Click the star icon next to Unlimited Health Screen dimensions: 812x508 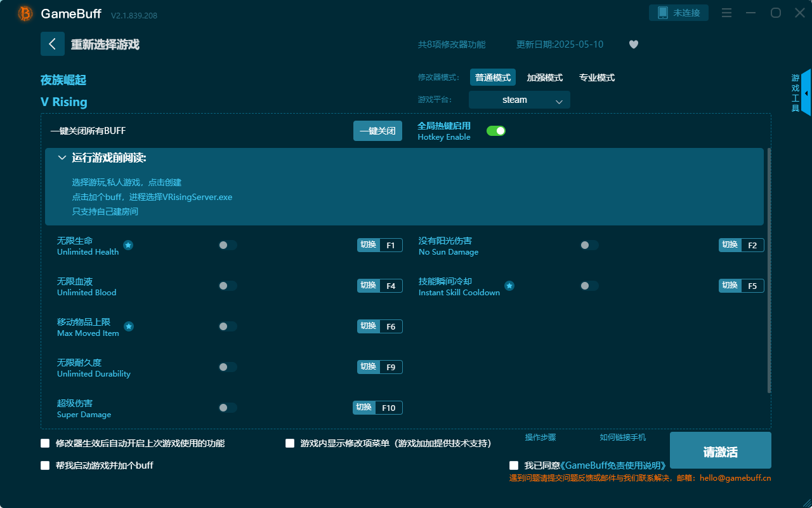pos(128,245)
